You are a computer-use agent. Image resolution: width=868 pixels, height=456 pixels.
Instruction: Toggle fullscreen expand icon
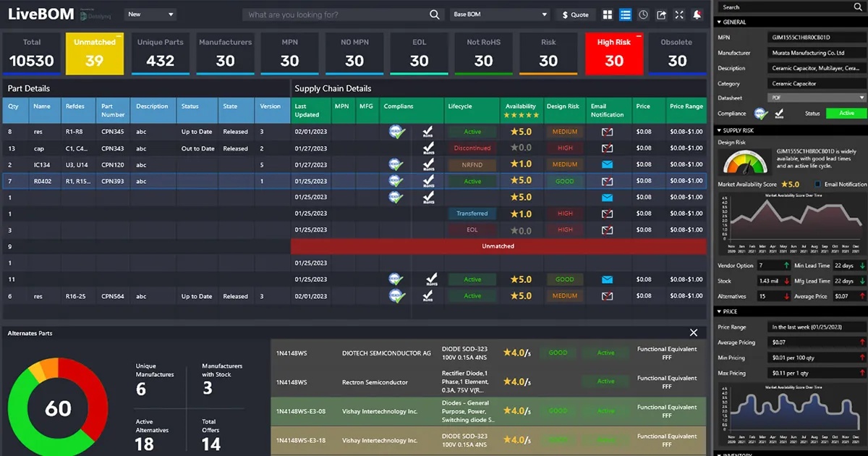[679, 14]
